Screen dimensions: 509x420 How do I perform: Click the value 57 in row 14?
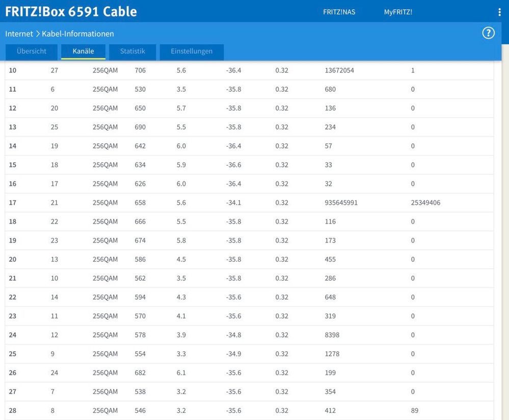[x=329, y=146]
